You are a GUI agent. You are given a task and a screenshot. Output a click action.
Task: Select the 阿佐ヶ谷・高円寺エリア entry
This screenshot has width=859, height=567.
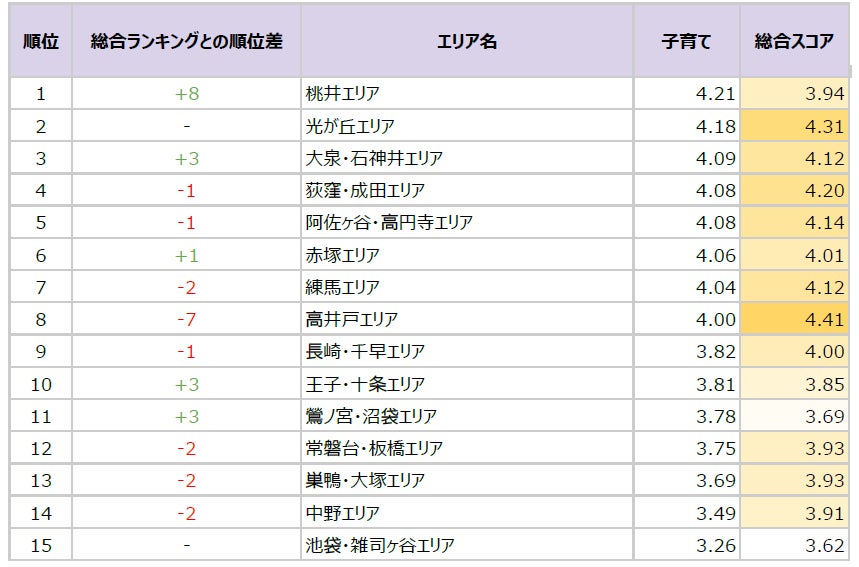(389, 222)
